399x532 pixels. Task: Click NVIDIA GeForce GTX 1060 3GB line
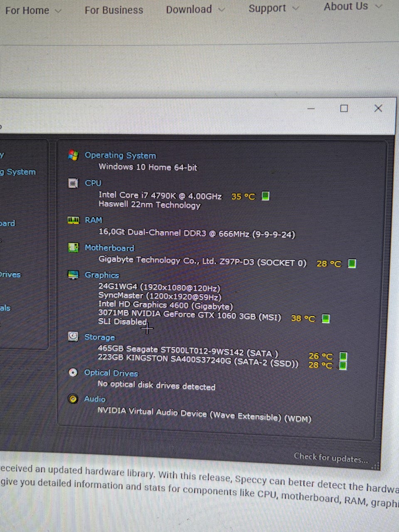(190, 315)
